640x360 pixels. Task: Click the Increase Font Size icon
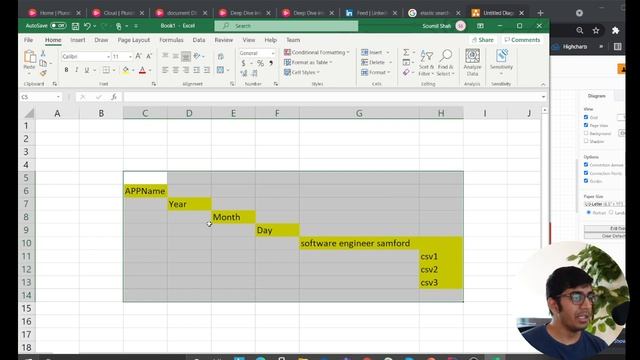point(138,56)
